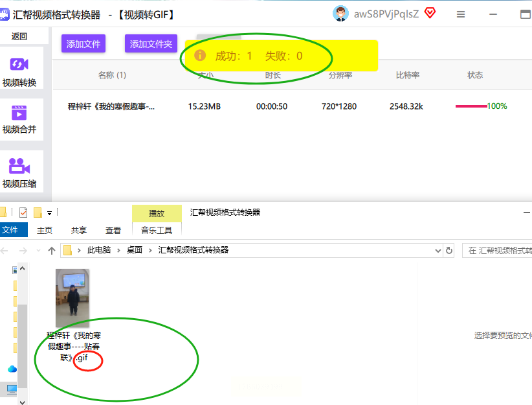This screenshot has height=405, width=532.
Task: Click the new folder icon in quick access
Action: pos(38,213)
